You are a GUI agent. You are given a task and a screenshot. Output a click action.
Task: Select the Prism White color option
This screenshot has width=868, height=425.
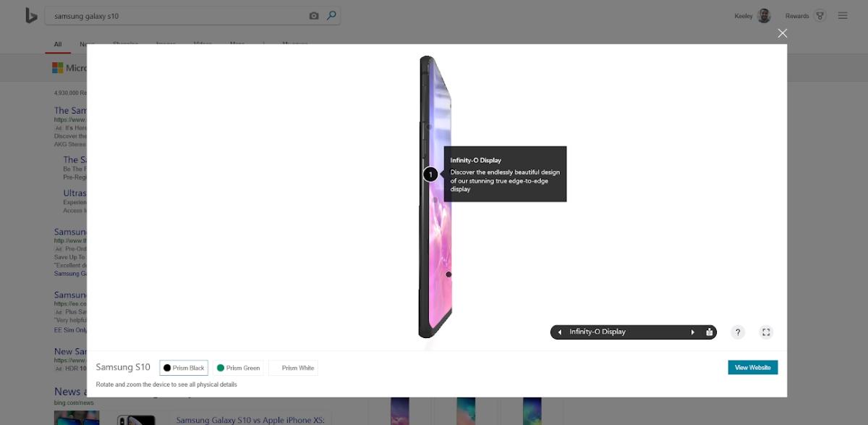pyautogui.click(x=293, y=368)
